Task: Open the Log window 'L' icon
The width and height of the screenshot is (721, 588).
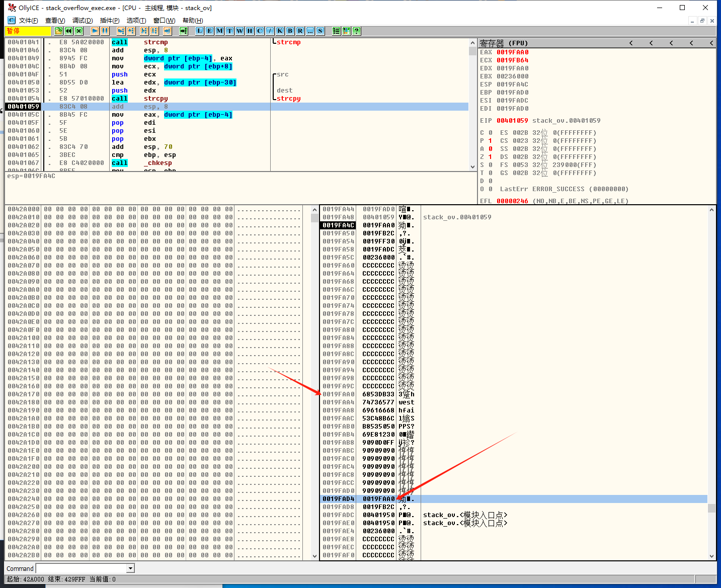Action: coord(200,31)
